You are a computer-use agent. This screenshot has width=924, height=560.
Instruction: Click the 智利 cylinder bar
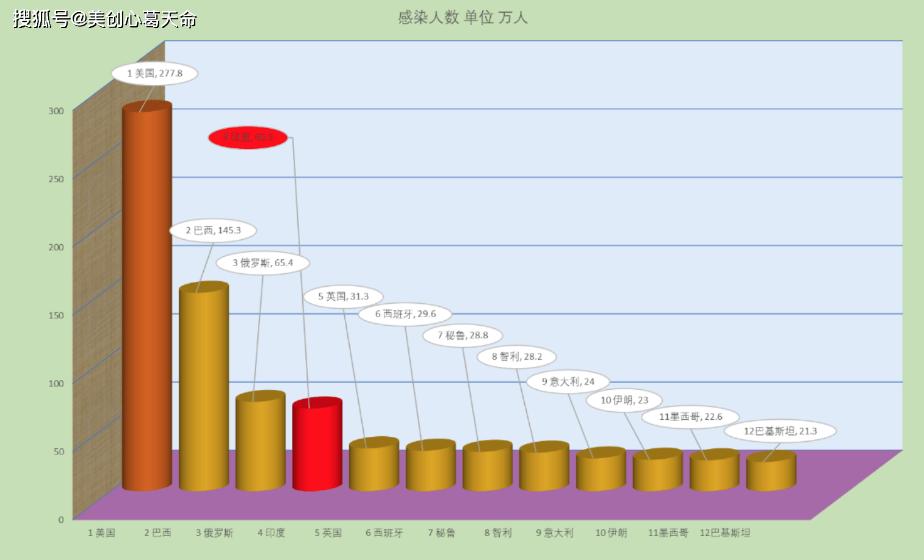pos(544,467)
